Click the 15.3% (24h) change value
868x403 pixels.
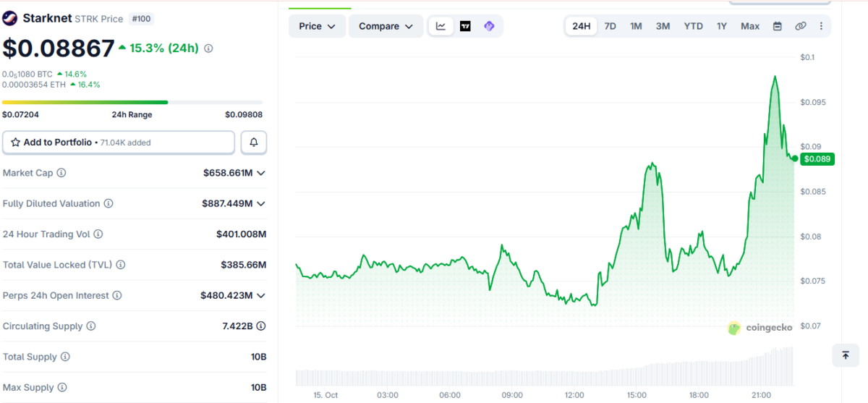pyautogui.click(x=159, y=48)
